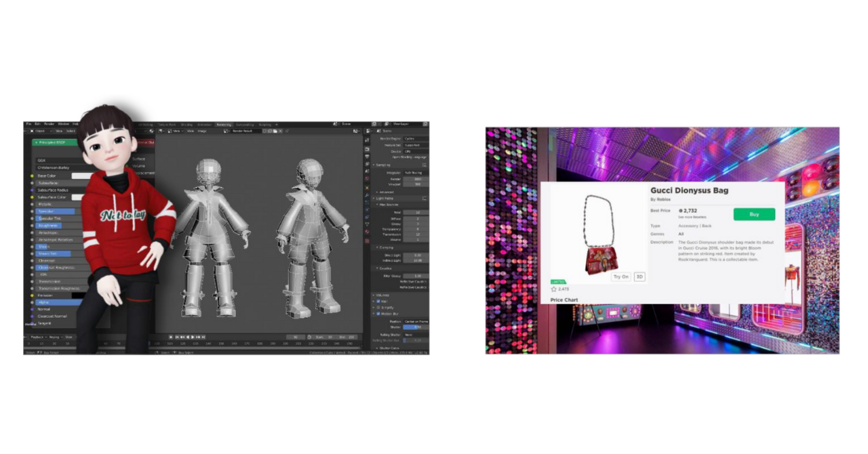Click the Base Color swatch

82,176
